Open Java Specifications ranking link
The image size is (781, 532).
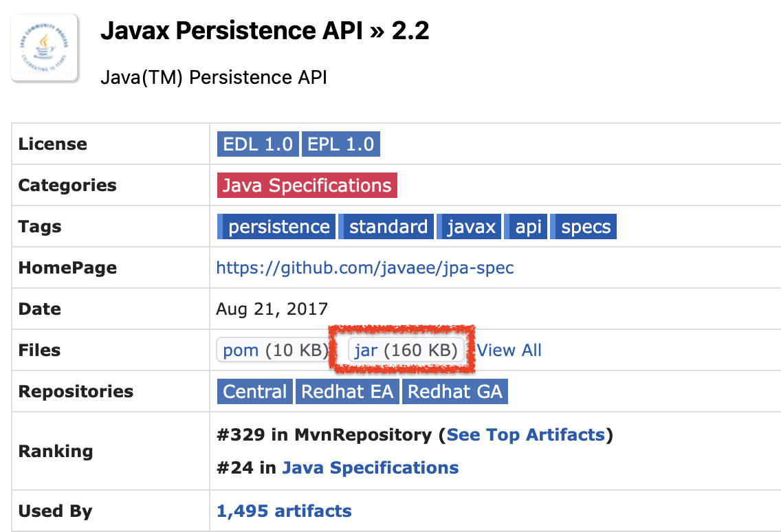tap(370, 468)
